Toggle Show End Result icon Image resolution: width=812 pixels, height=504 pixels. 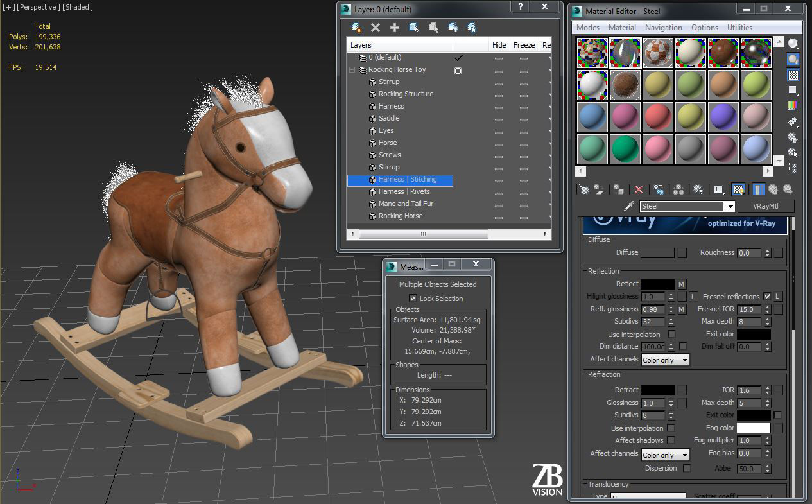coord(758,189)
